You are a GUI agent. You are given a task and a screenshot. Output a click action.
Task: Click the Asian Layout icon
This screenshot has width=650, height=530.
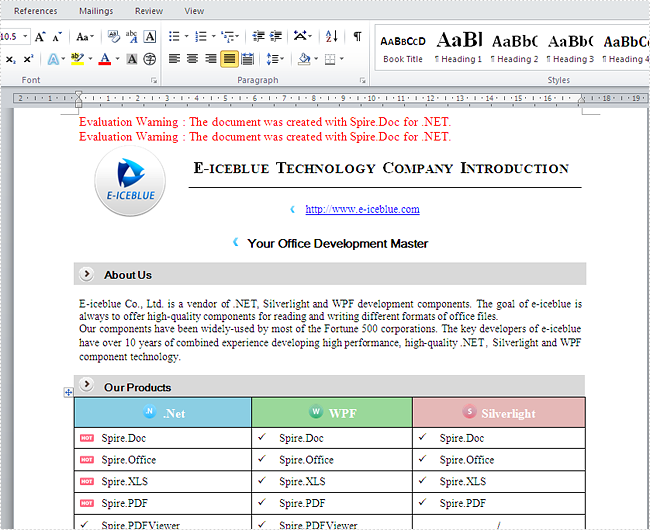tap(302, 36)
